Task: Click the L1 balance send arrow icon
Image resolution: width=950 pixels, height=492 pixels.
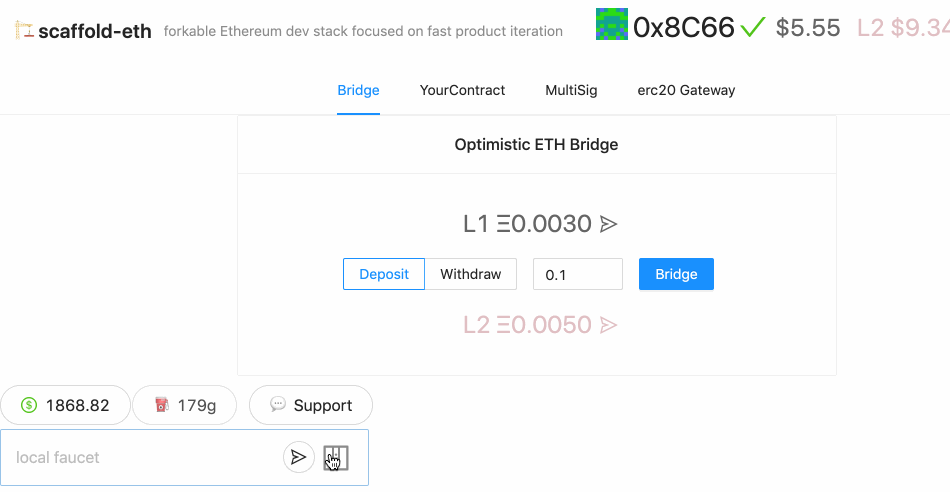Action: tap(608, 225)
